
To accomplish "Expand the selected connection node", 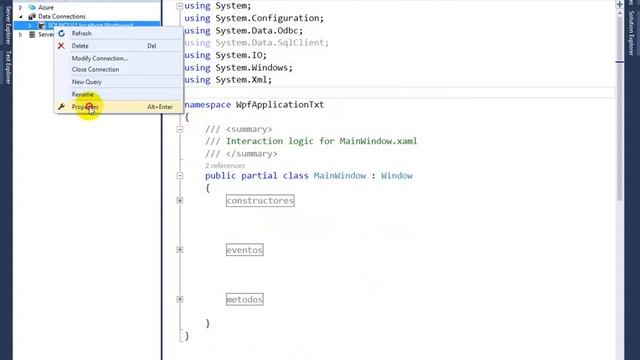I will (x=30, y=26).
